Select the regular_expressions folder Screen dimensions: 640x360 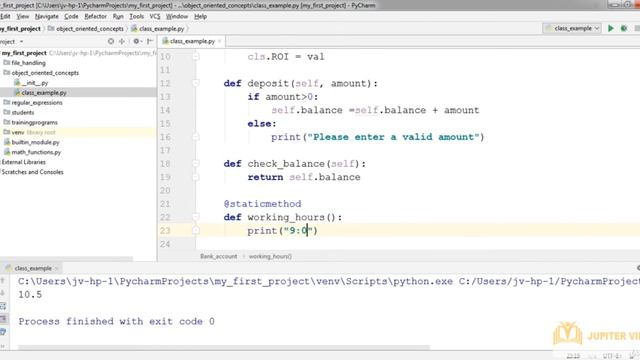pyautogui.click(x=37, y=102)
